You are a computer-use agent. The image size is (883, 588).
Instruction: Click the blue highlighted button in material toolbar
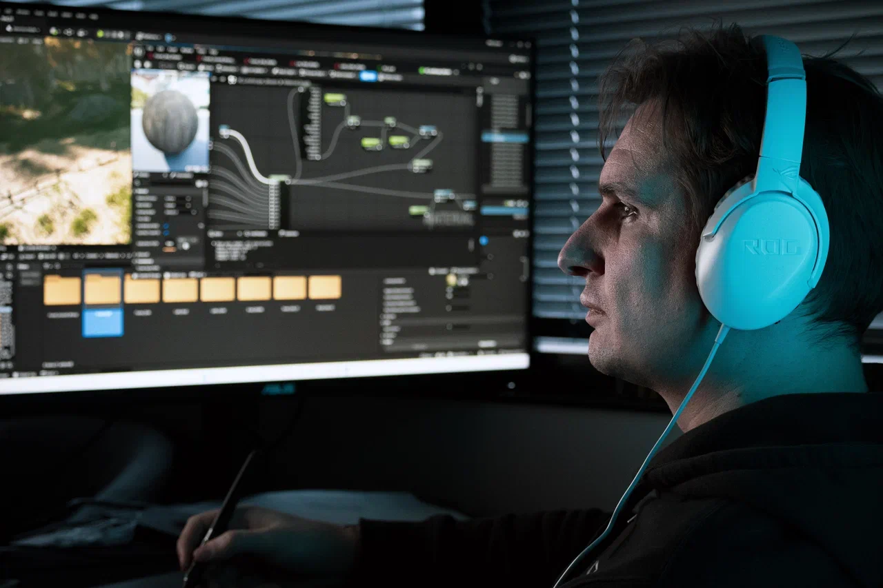(x=368, y=76)
